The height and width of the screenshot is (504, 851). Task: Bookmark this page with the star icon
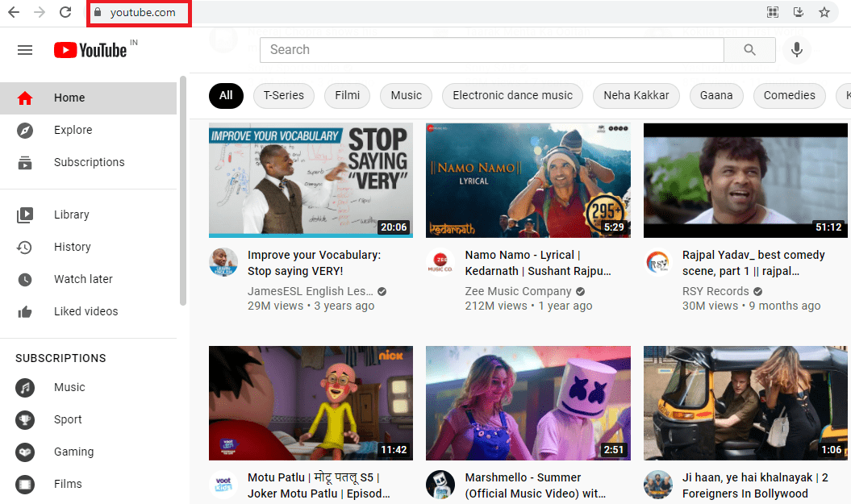coord(824,12)
